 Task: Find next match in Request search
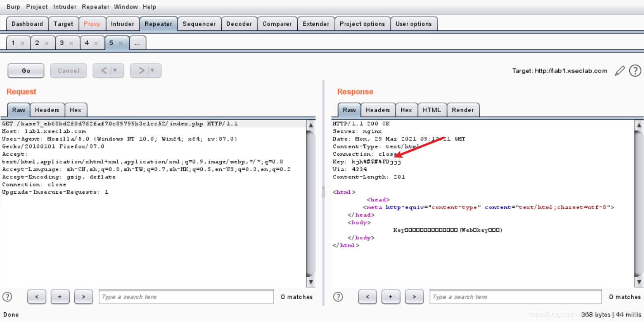[x=84, y=297]
